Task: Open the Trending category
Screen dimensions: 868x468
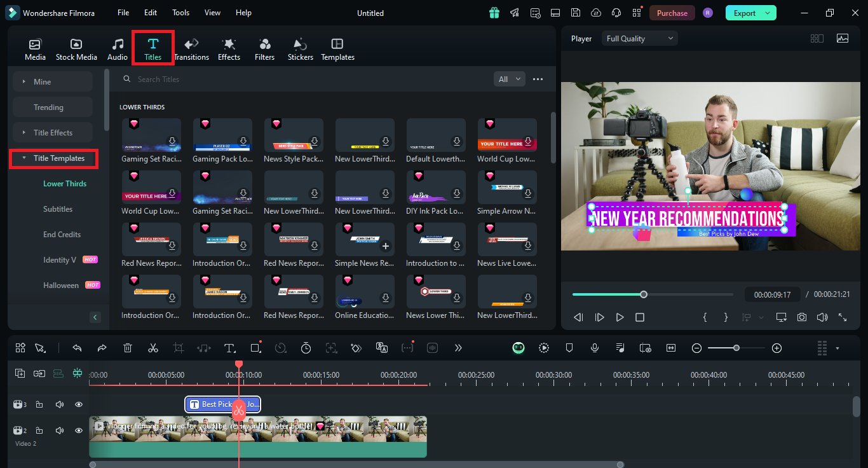Action: (x=53, y=107)
